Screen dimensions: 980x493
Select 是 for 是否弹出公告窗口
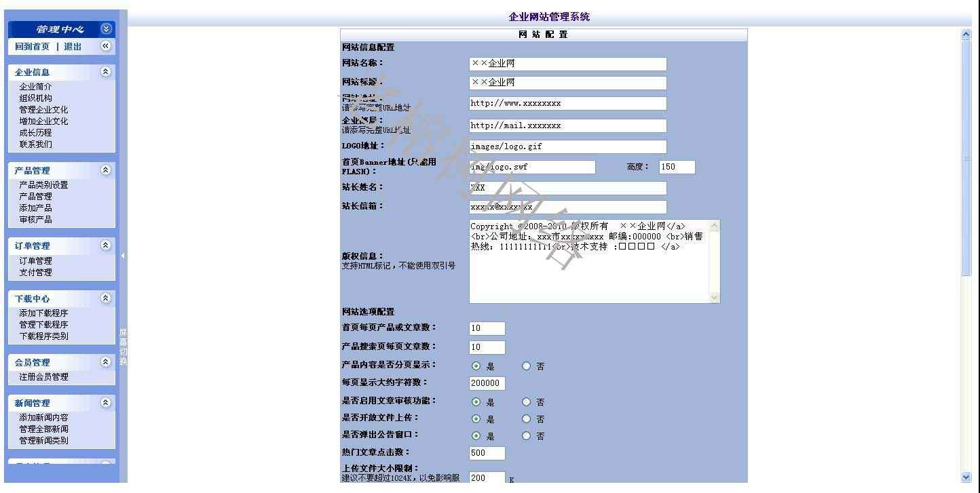[476, 436]
